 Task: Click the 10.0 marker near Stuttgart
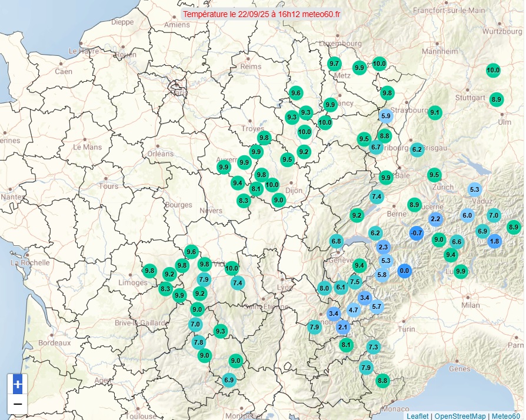[x=492, y=70]
